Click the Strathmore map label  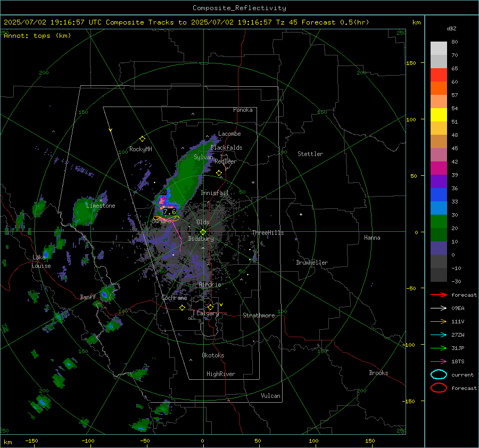pos(259,315)
